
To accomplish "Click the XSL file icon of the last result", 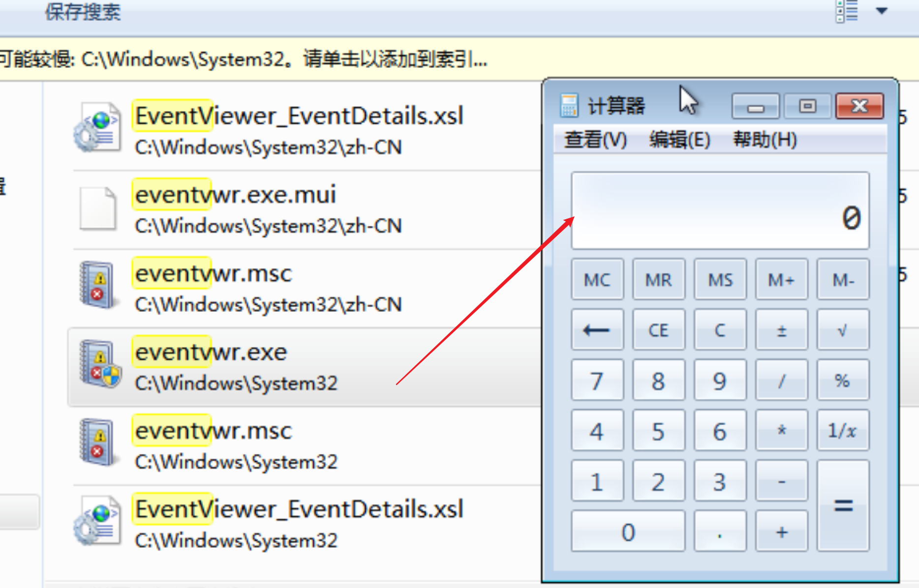I will [97, 521].
